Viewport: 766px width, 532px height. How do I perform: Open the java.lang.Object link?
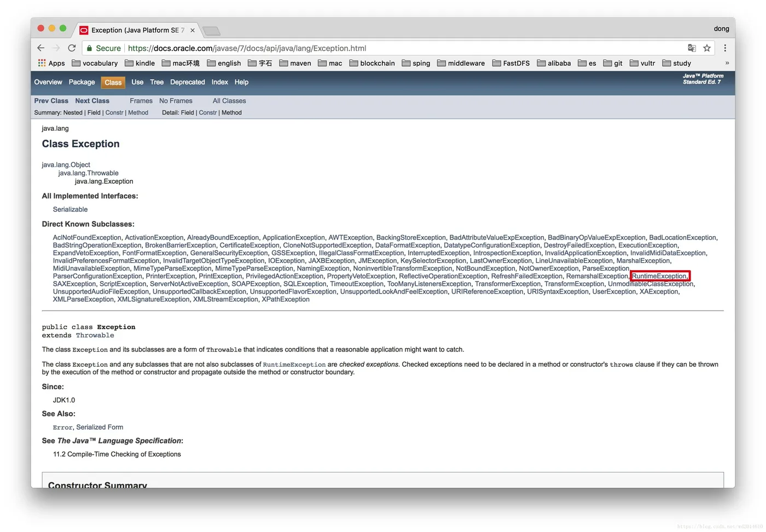(66, 165)
